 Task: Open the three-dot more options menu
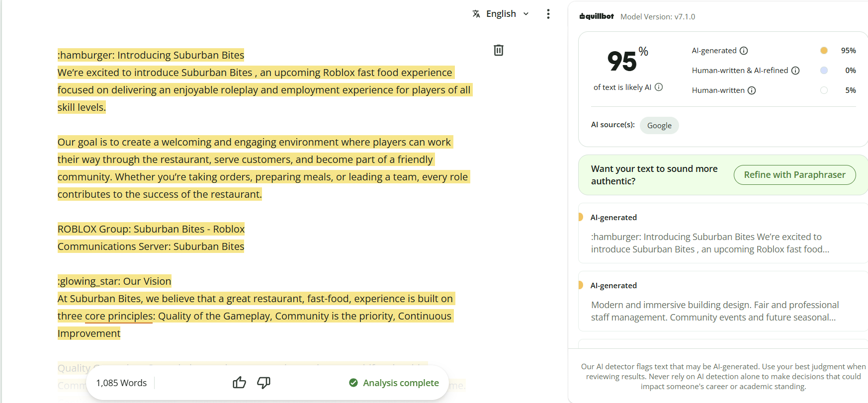(548, 14)
